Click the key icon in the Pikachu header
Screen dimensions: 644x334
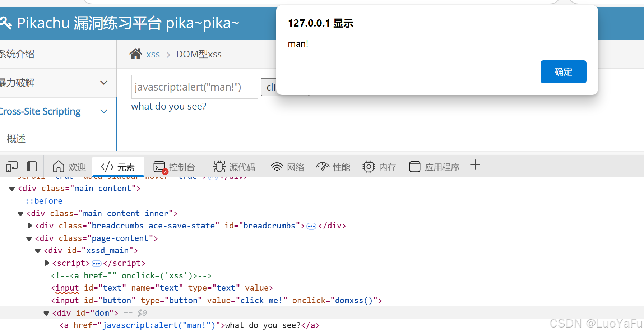pos(6,23)
